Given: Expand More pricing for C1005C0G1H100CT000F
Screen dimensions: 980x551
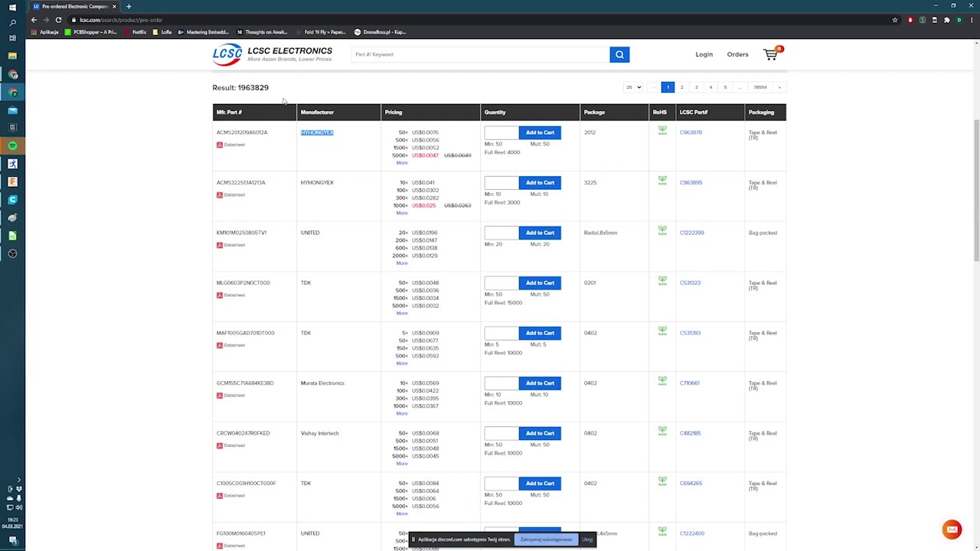Looking at the screenshot, I should [x=402, y=514].
